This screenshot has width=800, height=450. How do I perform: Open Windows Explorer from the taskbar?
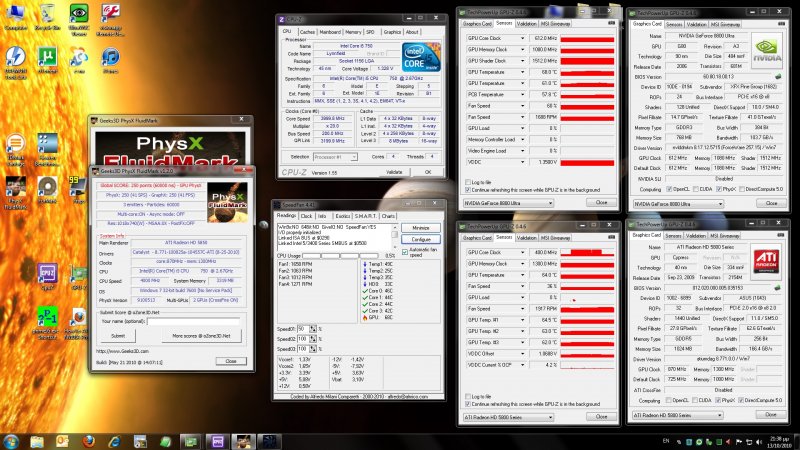coord(37,441)
